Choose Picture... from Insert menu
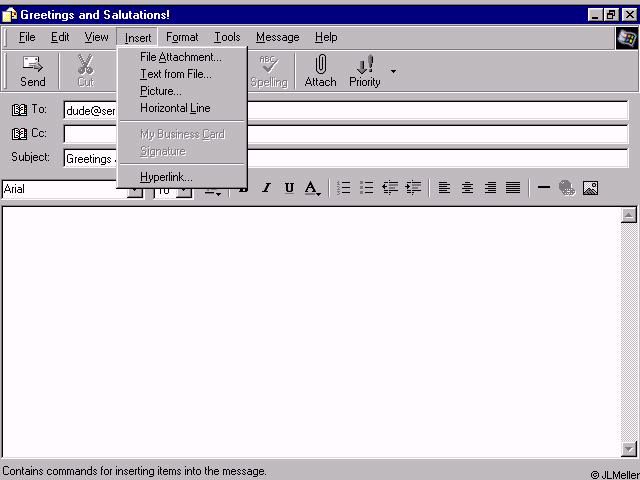The image size is (640, 480). [182, 91]
